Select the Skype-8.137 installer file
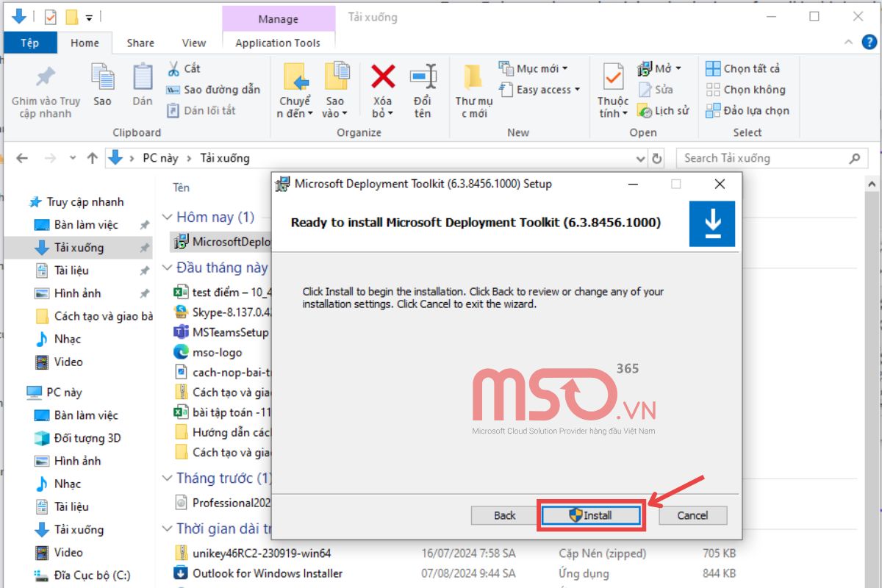 (223, 312)
